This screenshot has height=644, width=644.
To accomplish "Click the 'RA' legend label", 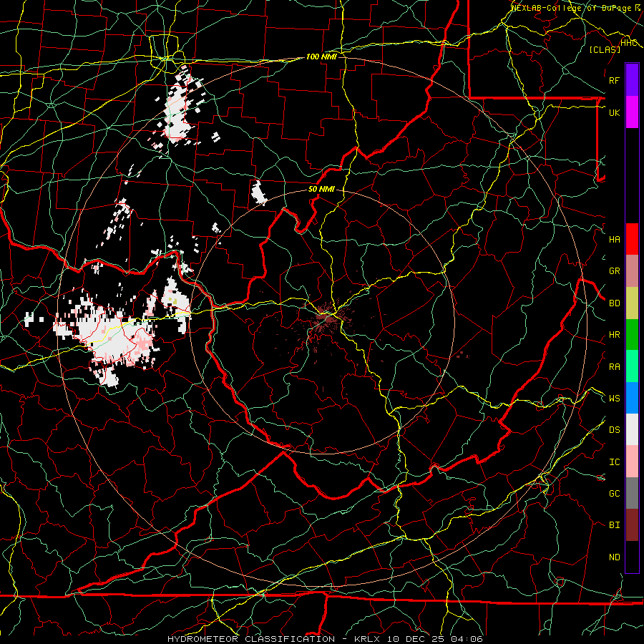I will [614, 367].
